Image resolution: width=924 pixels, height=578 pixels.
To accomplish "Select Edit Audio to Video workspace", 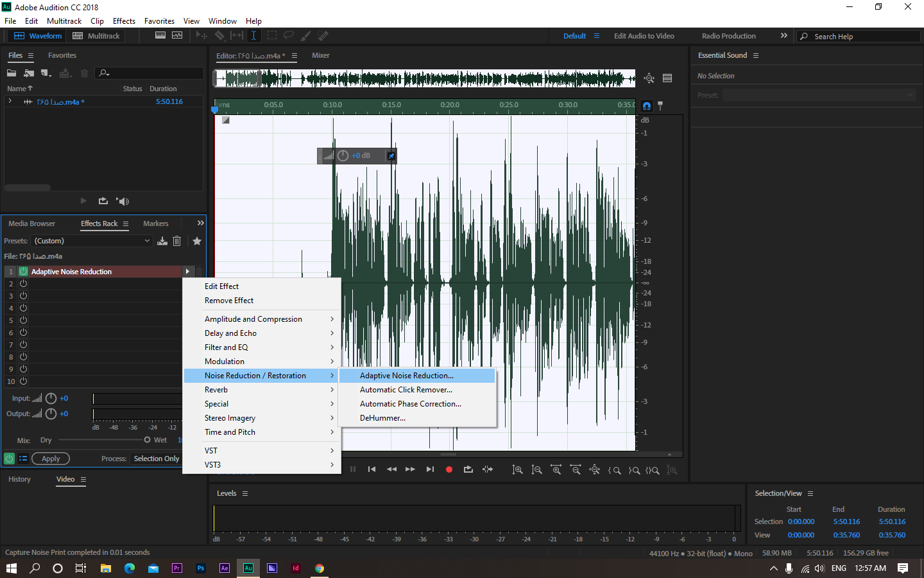I will [644, 36].
